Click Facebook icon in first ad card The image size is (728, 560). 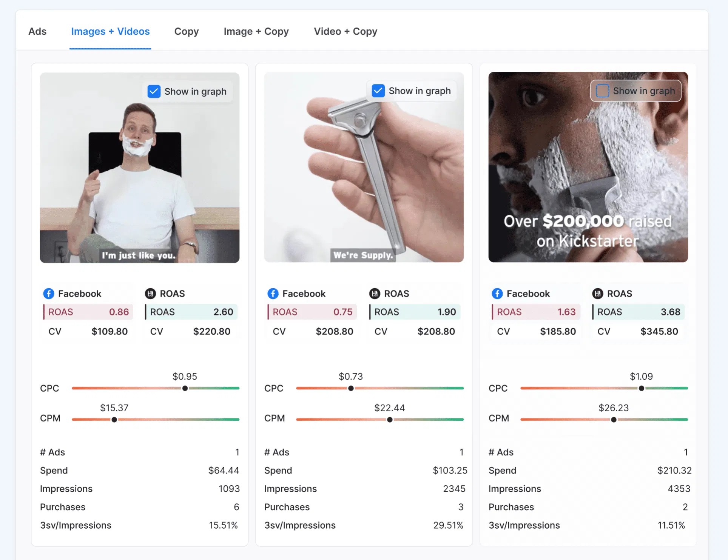coord(49,294)
